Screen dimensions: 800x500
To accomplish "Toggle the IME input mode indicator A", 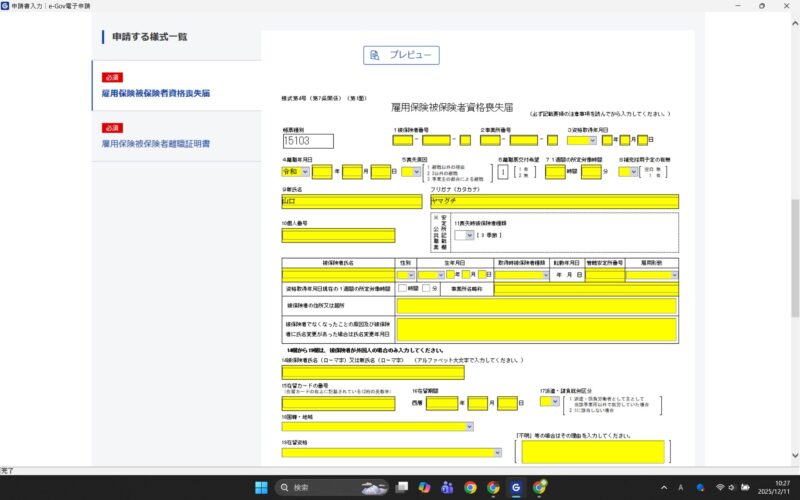I will tap(681, 488).
